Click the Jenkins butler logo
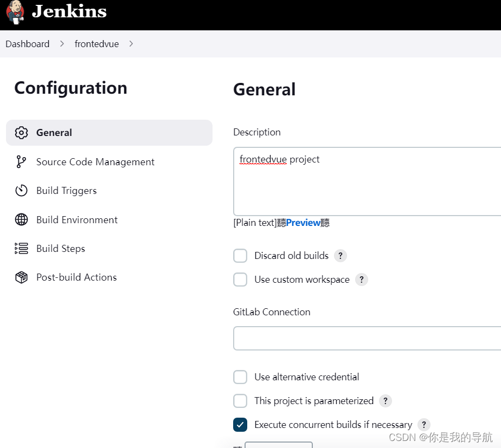 click(x=14, y=13)
